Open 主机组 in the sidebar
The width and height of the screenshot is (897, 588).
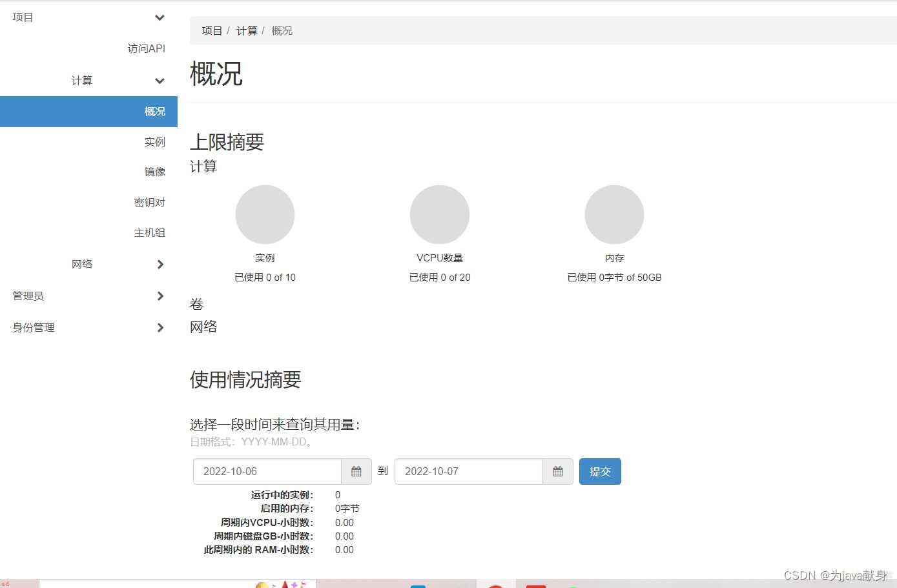(x=150, y=232)
